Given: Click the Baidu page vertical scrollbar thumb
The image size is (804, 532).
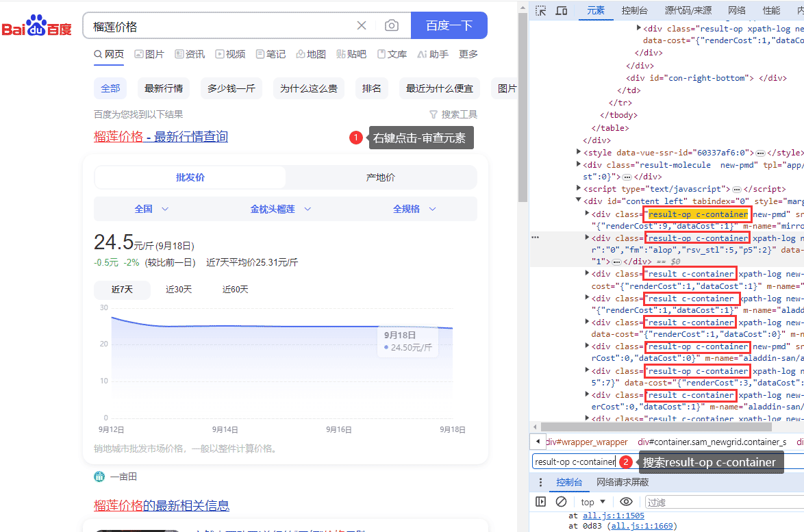Looking at the screenshot, I should click(523, 107).
